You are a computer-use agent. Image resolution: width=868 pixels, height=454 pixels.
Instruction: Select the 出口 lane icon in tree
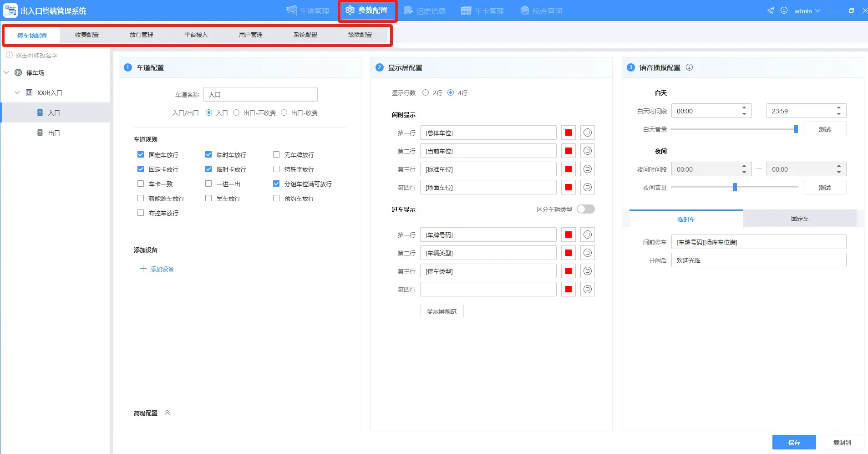(x=40, y=133)
